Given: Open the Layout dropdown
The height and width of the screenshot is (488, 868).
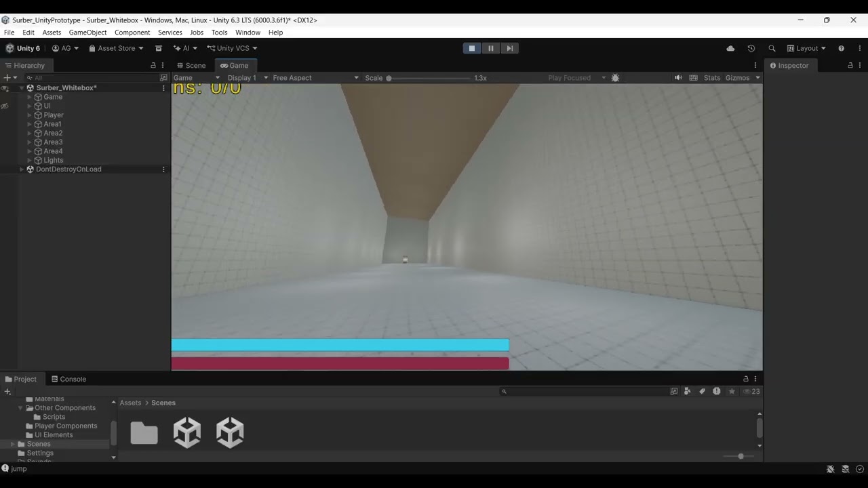Looking at the screenshot, I should (x=806, y=48).
